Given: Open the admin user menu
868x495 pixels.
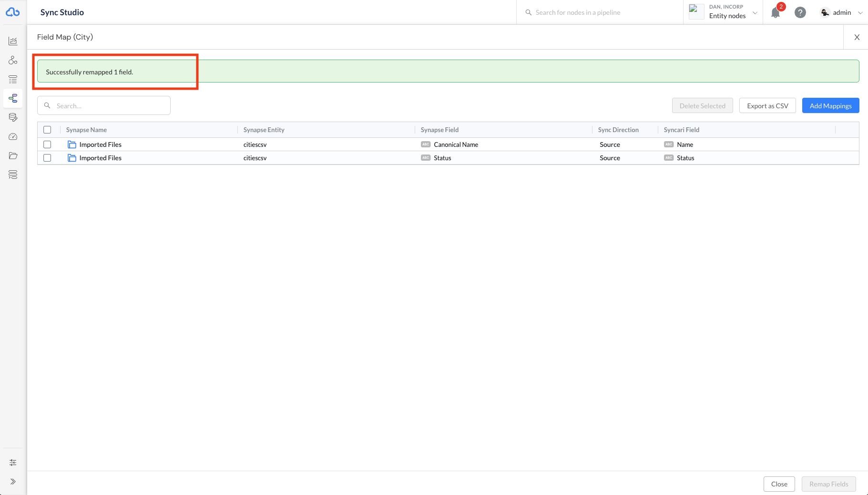Looking at the screenshot, I should coord(841,13).
